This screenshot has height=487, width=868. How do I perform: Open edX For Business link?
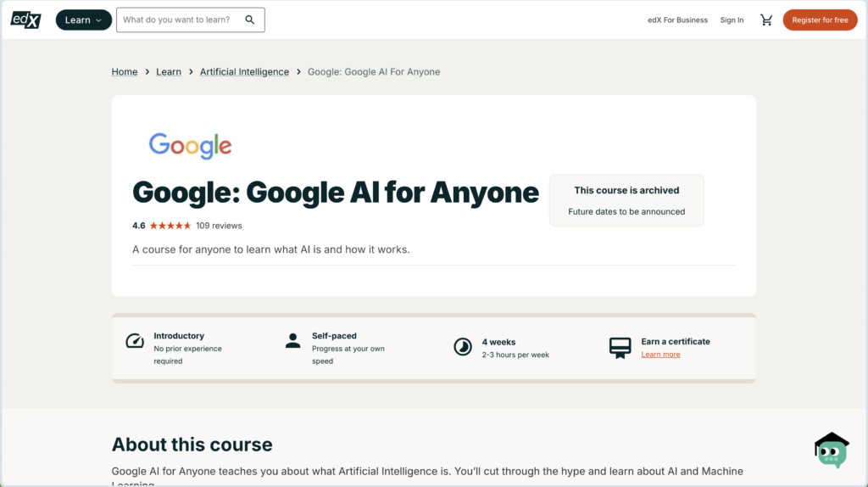pos(677,20)
